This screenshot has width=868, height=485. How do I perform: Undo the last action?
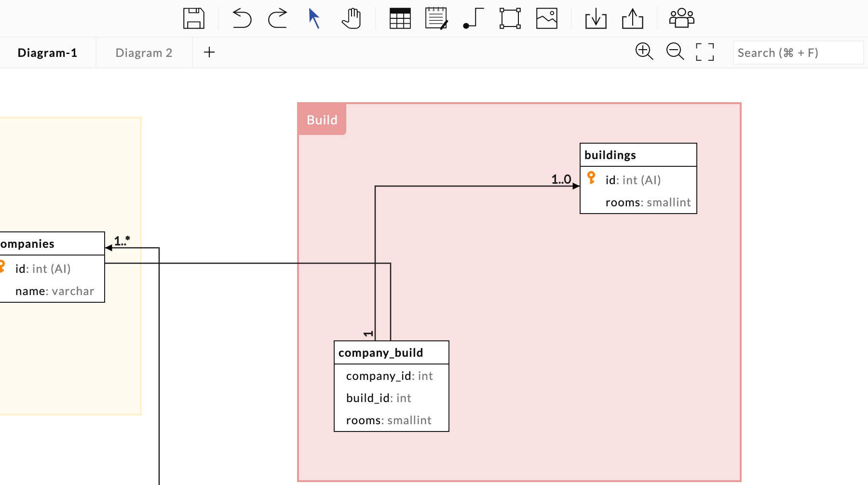(241, 18)
